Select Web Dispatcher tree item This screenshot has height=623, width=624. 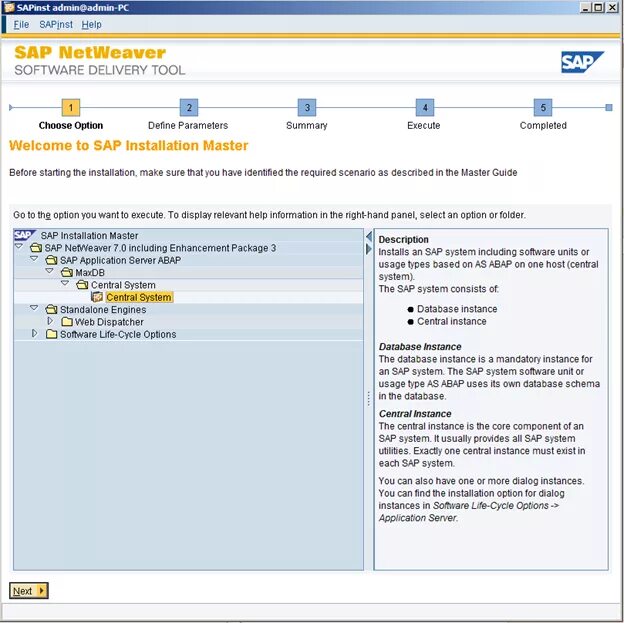tap(109, 322)
